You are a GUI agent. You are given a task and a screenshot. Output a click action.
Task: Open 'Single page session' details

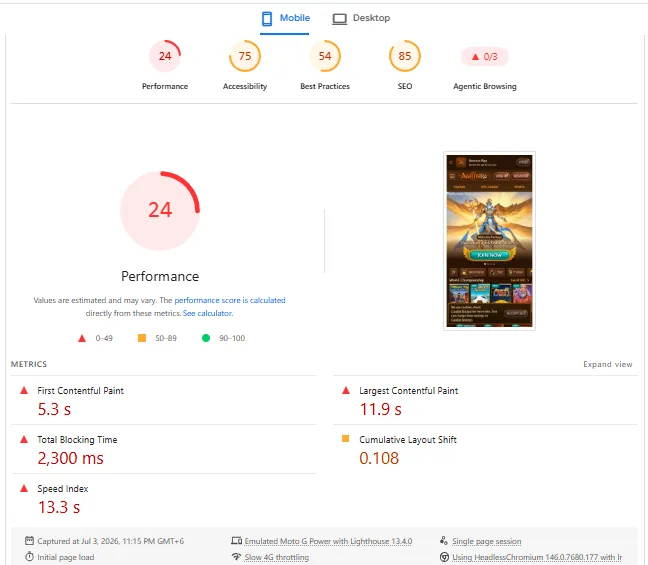[486, 541]
